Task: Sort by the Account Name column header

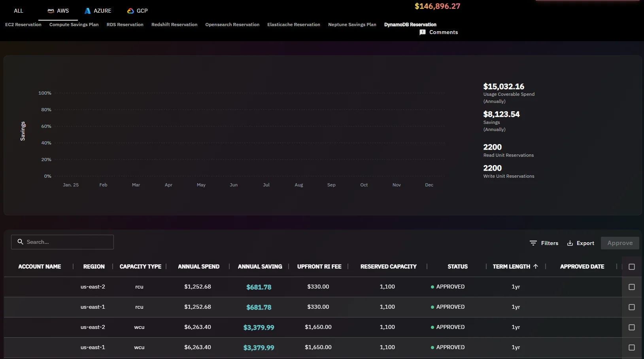Action: [x=40, y=266]
